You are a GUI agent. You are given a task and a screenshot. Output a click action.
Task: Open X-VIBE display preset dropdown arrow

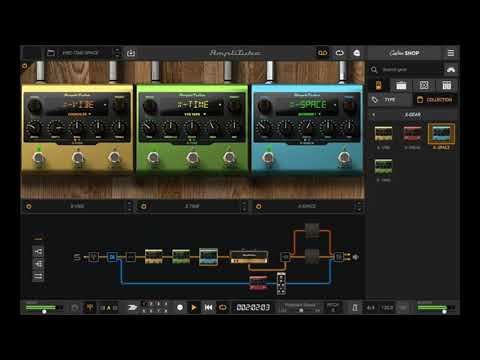pyautogui.click(x=105, y=105)
